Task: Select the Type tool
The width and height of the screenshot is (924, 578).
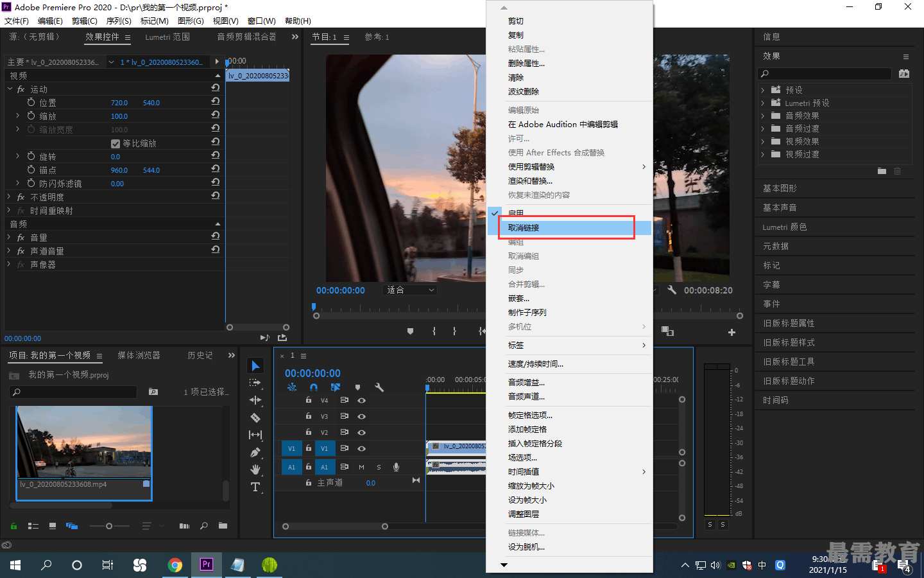Action: pyautogui.click(x=255, y=487)
